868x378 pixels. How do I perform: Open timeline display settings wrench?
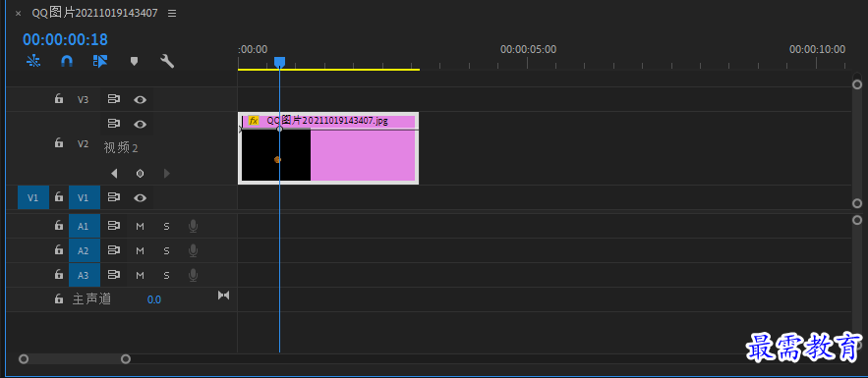(x=167, y=61)
